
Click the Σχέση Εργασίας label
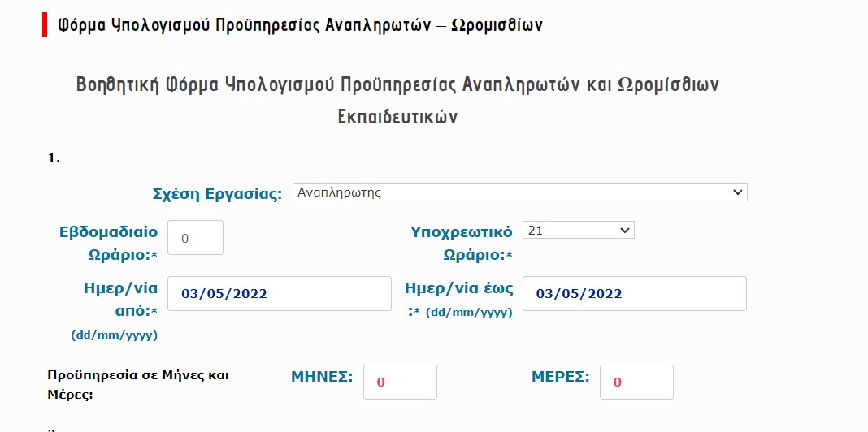217,194
